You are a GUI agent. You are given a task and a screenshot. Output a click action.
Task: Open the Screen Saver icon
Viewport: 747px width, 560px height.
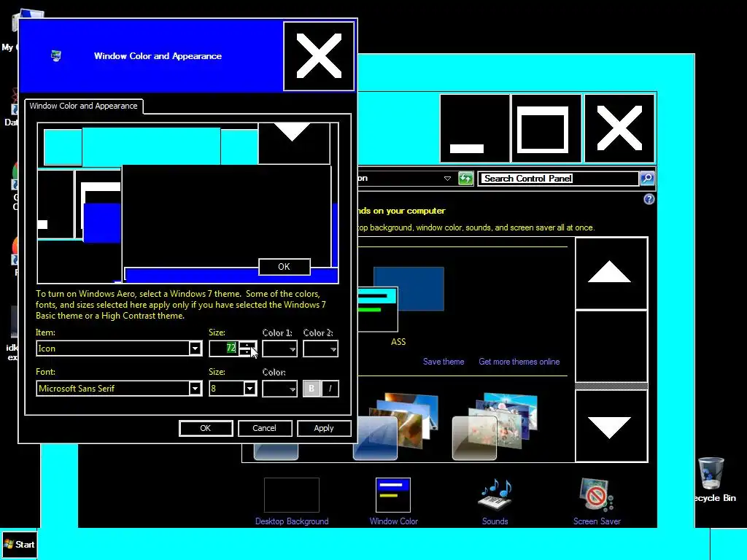[x=597, y=494]
